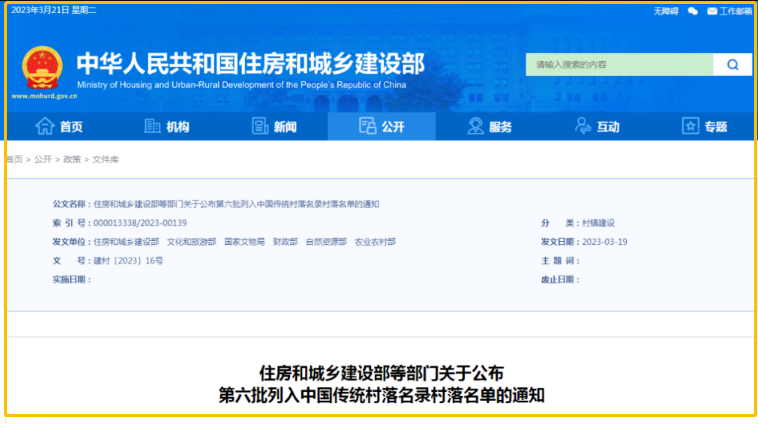This screenshot has width=758, height=424.
Task: Click the bold document title heading
Action: 381,384
